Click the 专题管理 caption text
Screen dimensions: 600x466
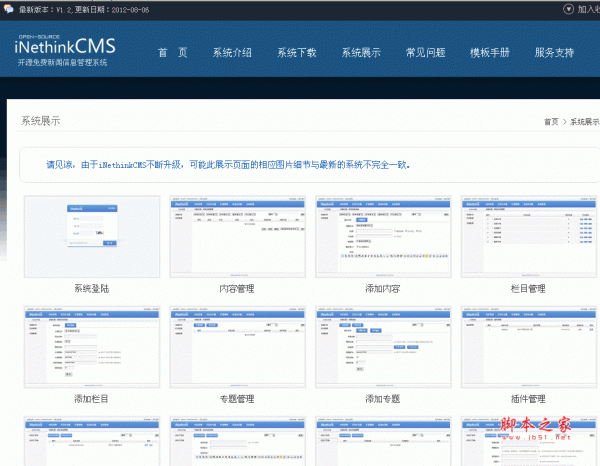coord(237,399)
